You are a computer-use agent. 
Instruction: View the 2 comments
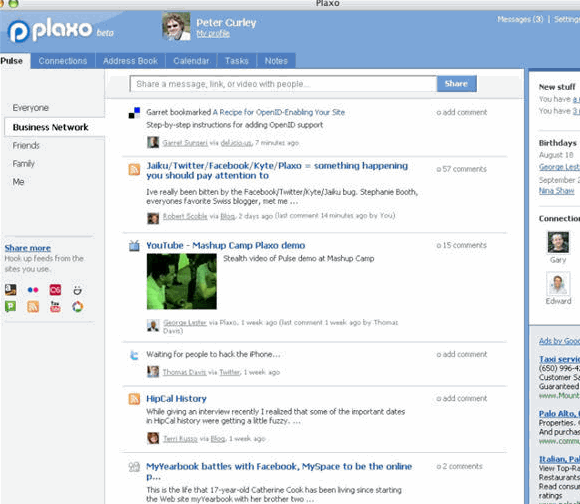[x=459, y=466]
